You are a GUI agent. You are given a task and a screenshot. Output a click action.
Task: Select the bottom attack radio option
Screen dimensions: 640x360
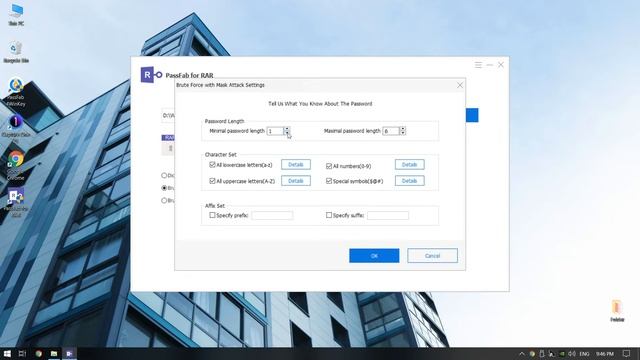(164, 200)
